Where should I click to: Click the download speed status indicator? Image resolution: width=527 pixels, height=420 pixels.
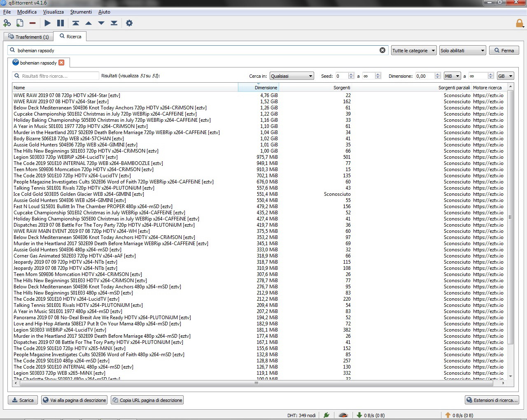point(371,415)
